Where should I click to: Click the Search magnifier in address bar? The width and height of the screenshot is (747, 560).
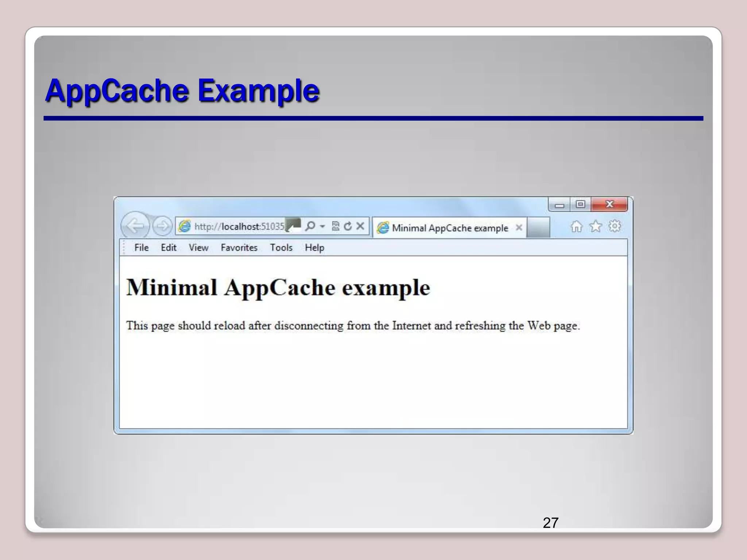pos(310,226)
